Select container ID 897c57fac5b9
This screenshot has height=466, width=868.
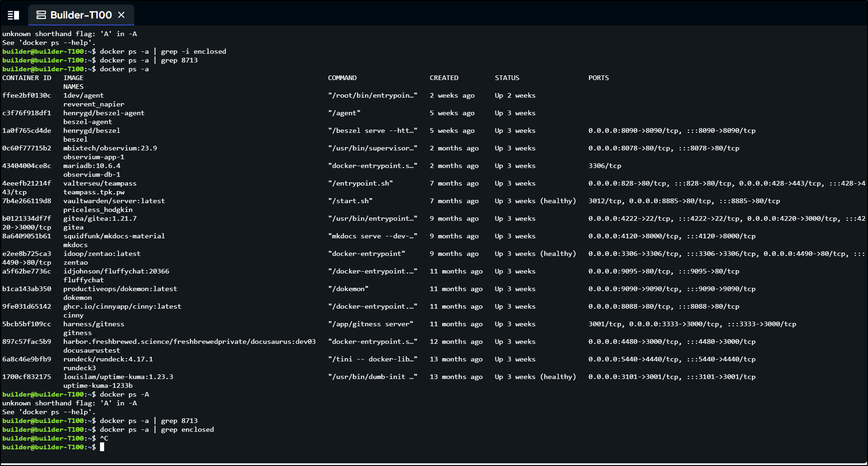[27, 342]
